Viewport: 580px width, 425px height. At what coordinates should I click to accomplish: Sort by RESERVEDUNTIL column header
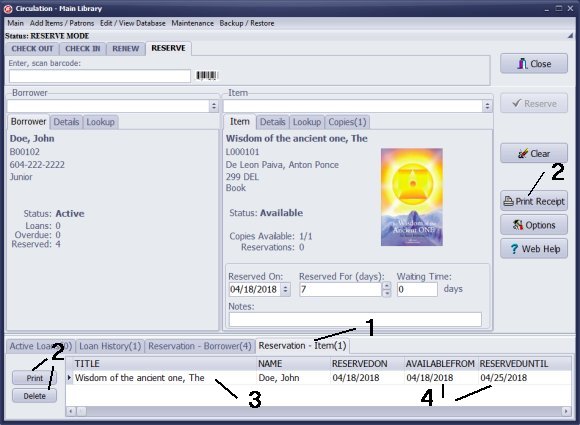point(525,364)
